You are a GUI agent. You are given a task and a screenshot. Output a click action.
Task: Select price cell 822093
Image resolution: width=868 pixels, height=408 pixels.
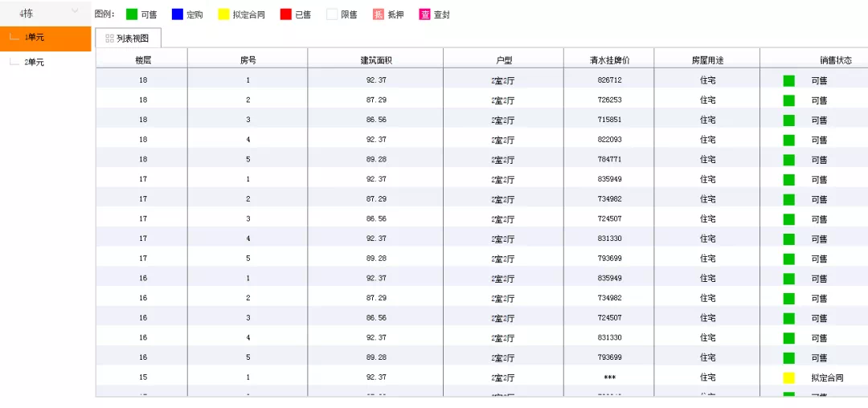[609, 139]
